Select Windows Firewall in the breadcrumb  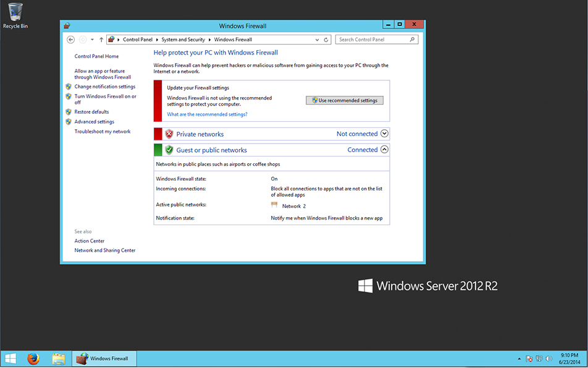tap(233, 40)
